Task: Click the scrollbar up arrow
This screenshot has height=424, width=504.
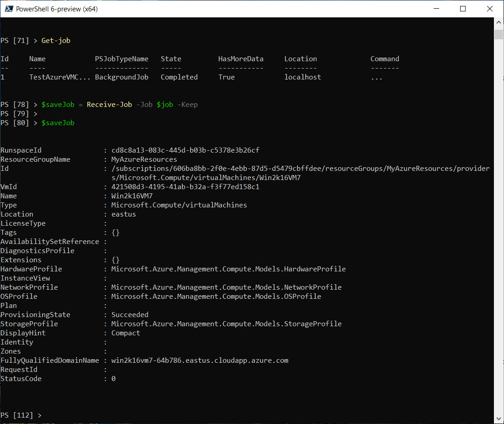Action: tap(499, 21)
